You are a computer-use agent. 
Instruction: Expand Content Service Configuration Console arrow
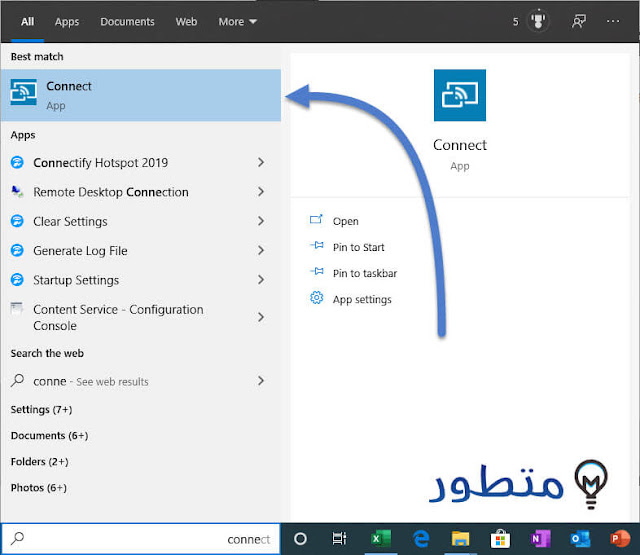coord(261,317)
